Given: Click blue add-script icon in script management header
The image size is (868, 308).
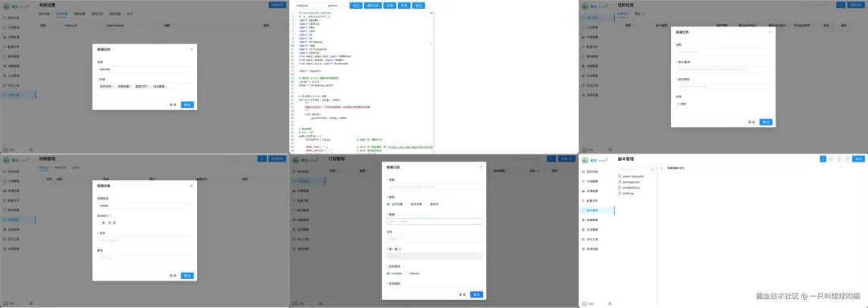Looking at the screenshot, I should [x=823, y=159].
